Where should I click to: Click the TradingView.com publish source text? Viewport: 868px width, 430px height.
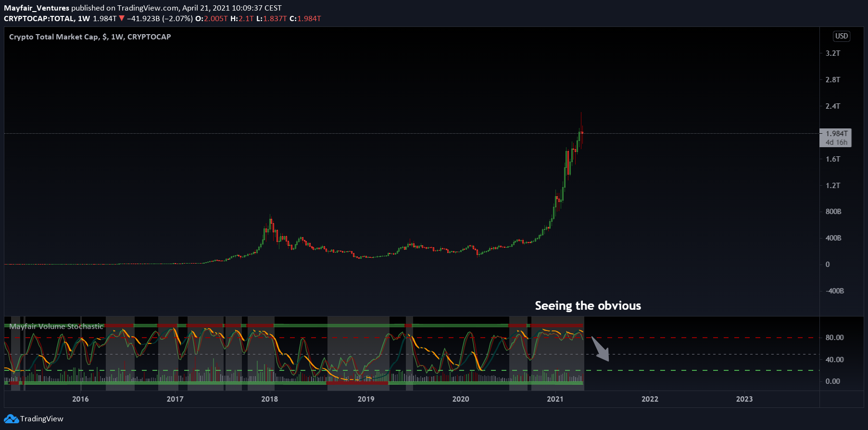[148, 8]
